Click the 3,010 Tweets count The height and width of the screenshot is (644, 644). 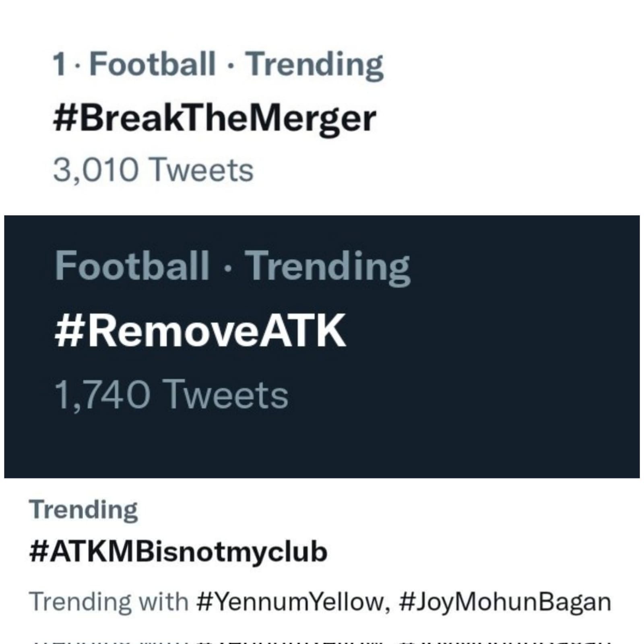tap(153, 171)
